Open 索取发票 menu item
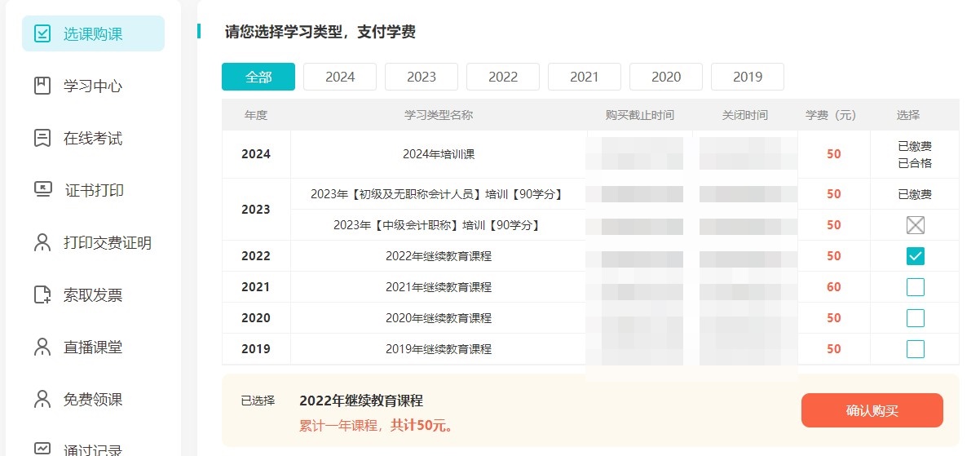 (x=93, y=294)
